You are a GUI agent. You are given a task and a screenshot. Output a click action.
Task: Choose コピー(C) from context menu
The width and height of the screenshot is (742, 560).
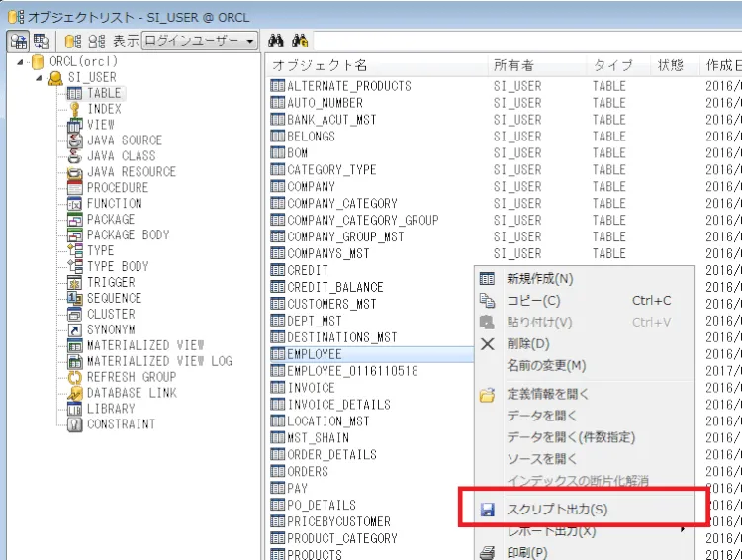584,301
